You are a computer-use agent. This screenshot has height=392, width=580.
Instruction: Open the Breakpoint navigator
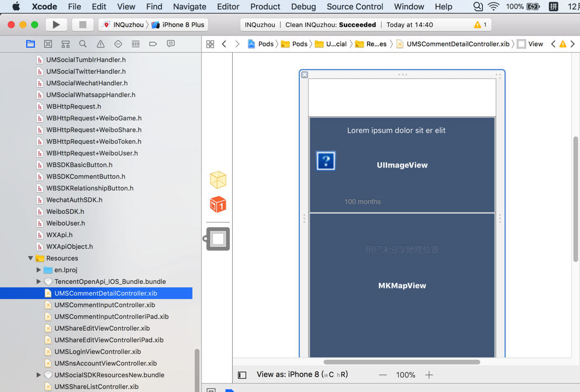click(x=153, y=44)
